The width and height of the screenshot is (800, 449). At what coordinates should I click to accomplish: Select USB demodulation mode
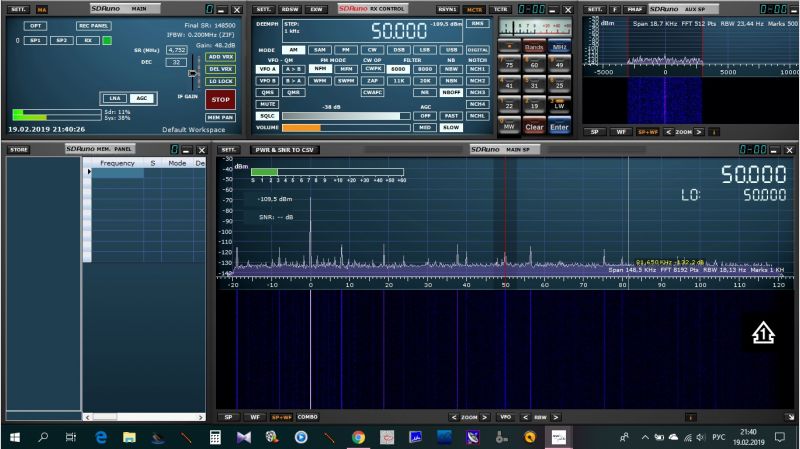(451, 50)
